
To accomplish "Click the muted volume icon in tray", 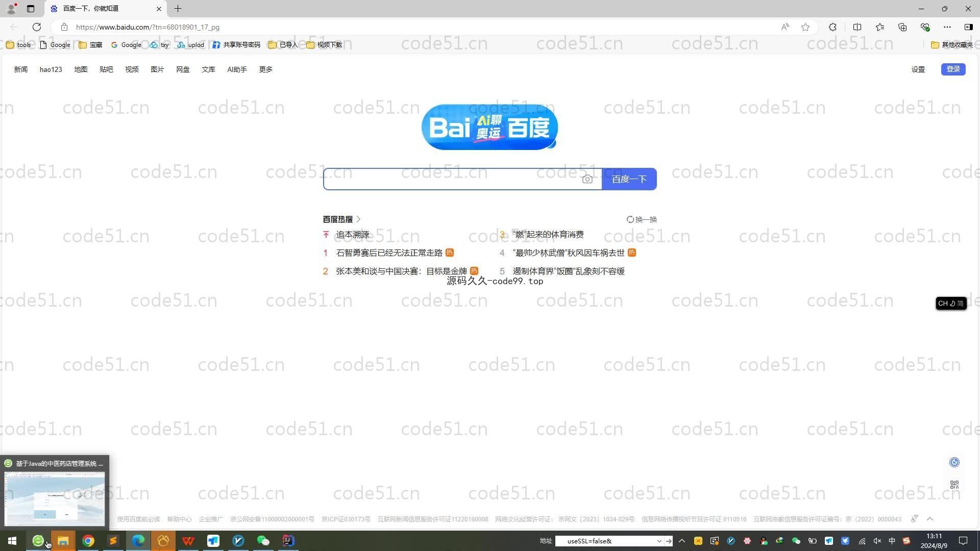I will coord(877,541).
